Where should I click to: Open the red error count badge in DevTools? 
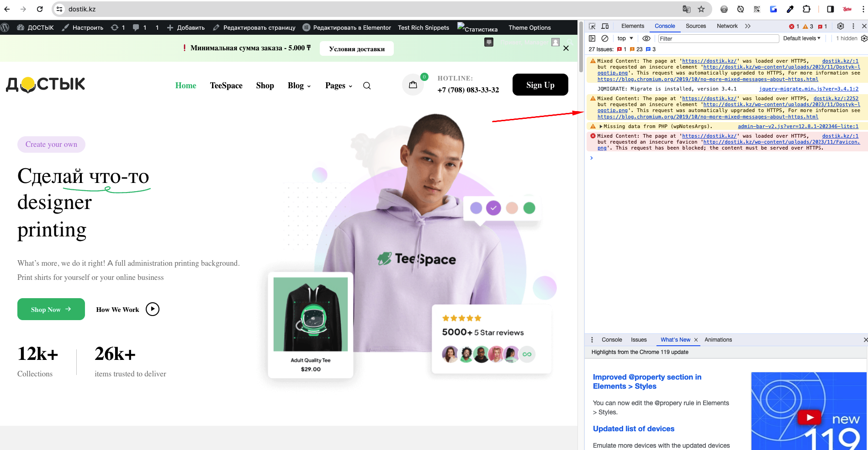click(x=794, y=26)
